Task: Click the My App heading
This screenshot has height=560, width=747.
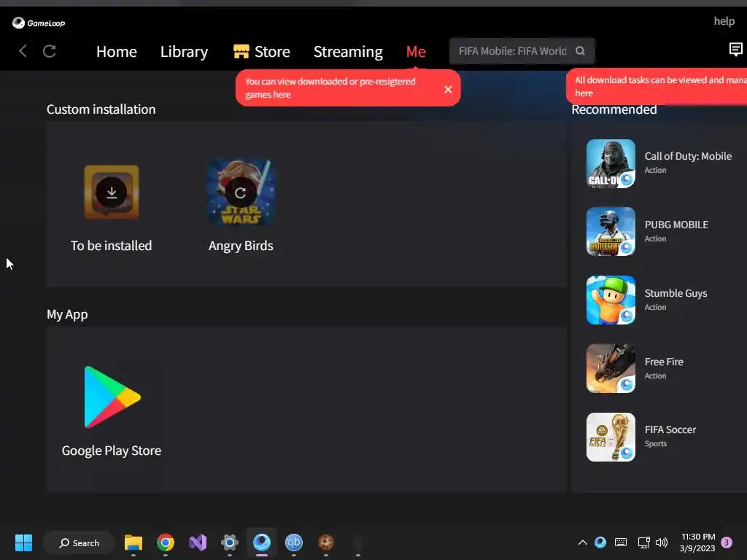Action: (67, 315)
